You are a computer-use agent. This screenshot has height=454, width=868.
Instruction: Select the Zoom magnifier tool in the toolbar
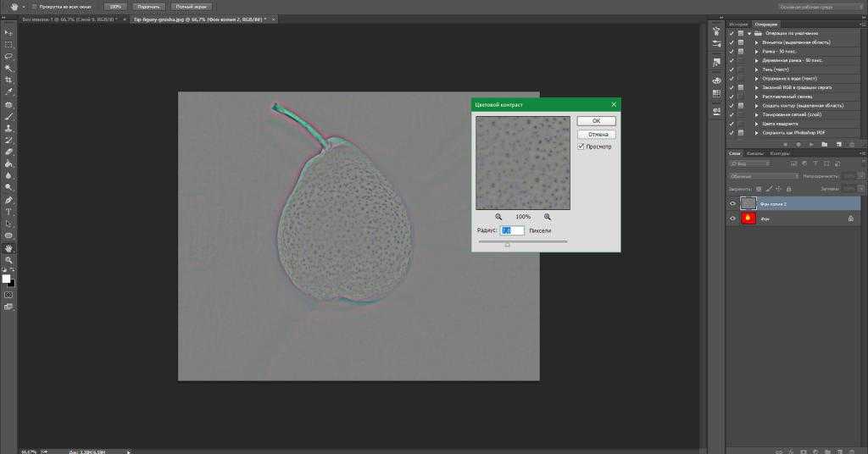click(x=8, y=259)
